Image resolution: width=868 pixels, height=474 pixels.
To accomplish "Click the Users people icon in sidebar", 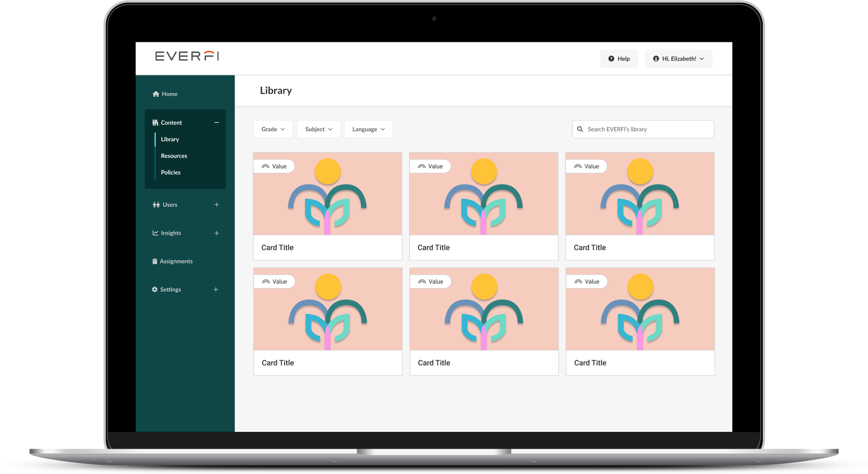I will click(x=156, y=205).
